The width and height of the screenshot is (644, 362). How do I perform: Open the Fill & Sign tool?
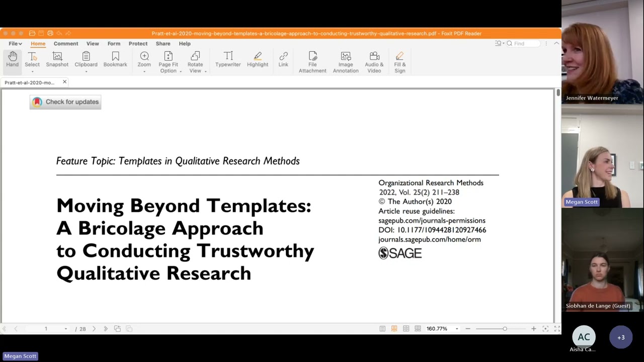pos(400,61)
